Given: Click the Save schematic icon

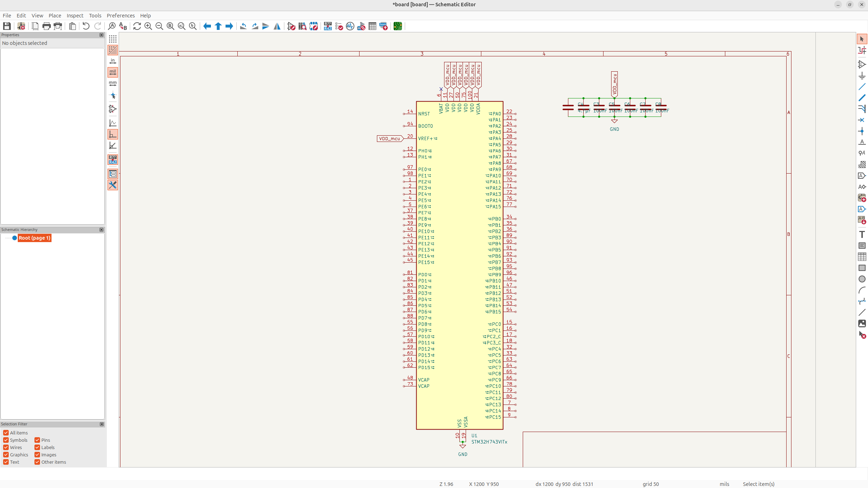Looking at the screenshot, I should point(7,26).
